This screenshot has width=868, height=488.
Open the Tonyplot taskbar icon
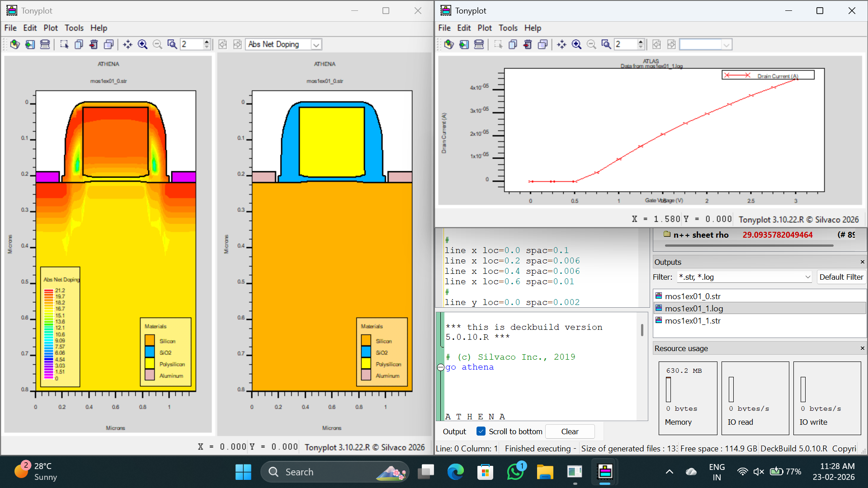pyautogui.click(x=605, y=472)
